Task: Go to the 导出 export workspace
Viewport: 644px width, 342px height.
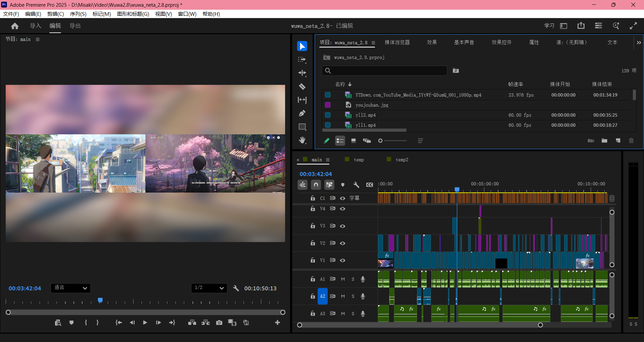Action: tap(75, 26)
